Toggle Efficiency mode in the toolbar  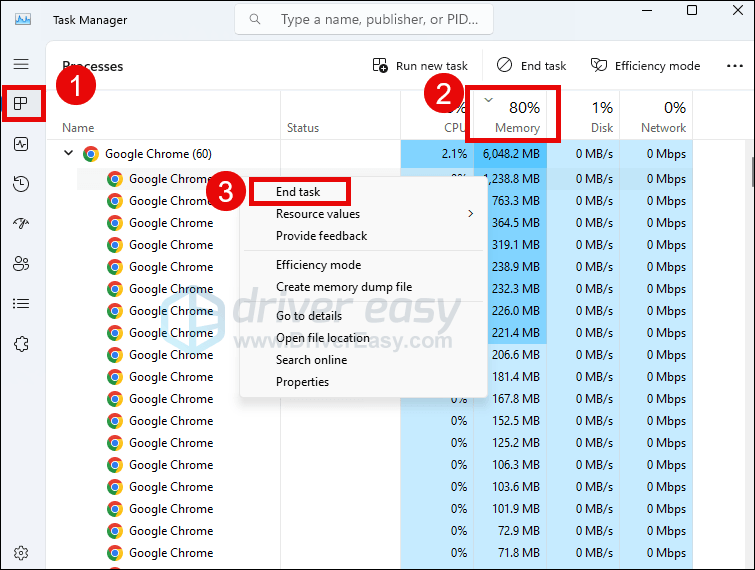pyautogui.click(x=645, y=66)
